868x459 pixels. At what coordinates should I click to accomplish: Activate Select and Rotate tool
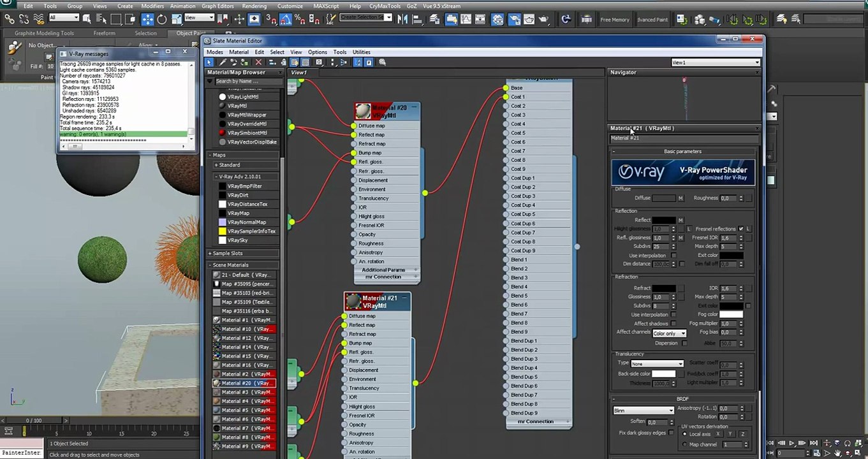coord(162,19)
